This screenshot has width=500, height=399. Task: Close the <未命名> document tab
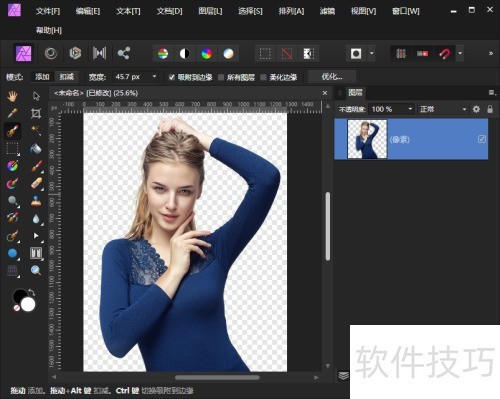point(325,93)
